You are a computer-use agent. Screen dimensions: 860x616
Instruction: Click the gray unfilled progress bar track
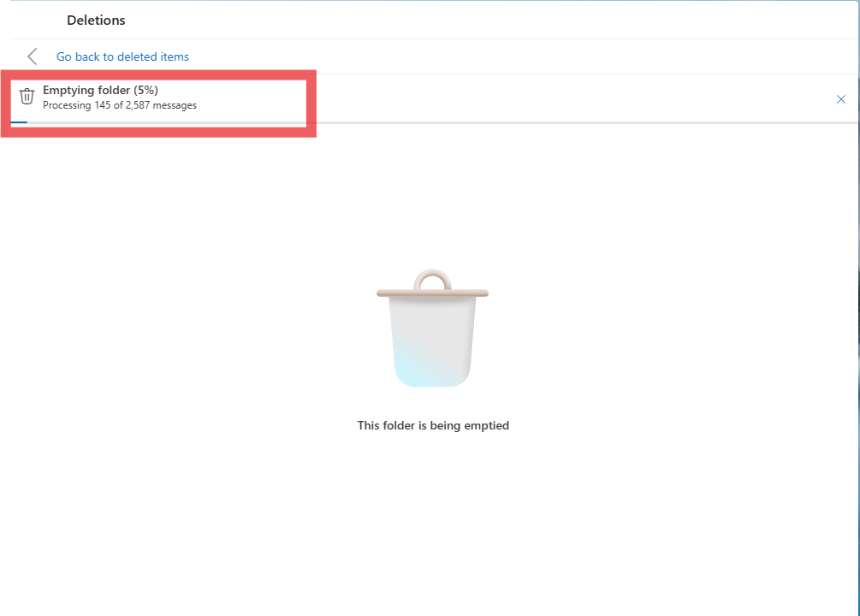click(x=443, y=122)
